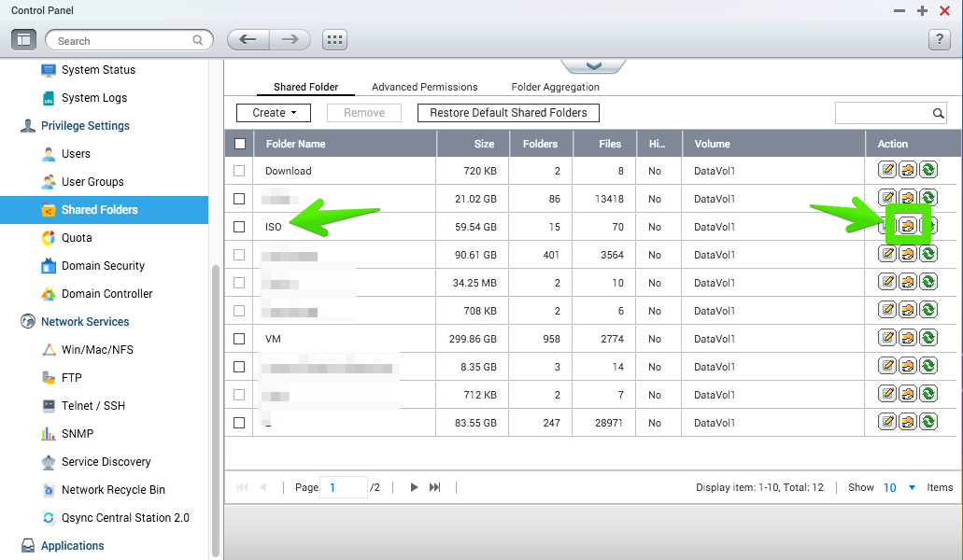Select the header select-all checkbox

(240, 144)
